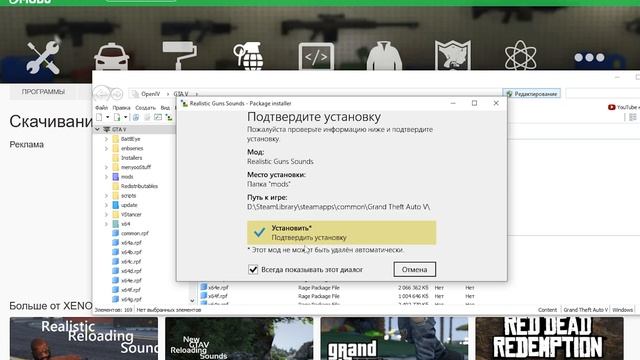Expand the update folder node
Screen dimensions: 640x360
[107, 205]
